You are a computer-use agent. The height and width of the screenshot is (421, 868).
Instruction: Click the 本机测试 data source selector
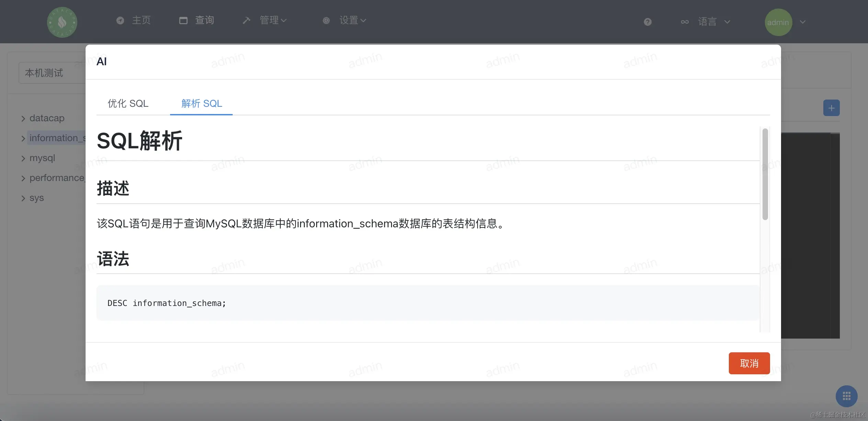[52, 73]
